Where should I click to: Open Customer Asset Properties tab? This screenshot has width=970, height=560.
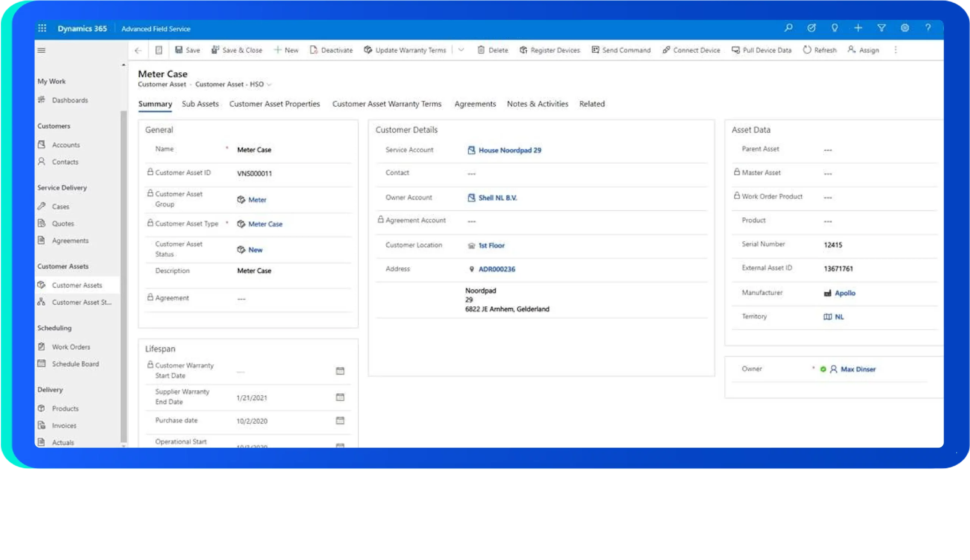(274, 104)
